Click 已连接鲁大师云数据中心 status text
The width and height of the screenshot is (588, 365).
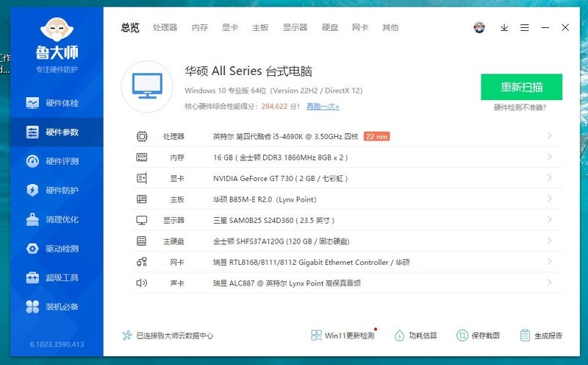point(175,336)
